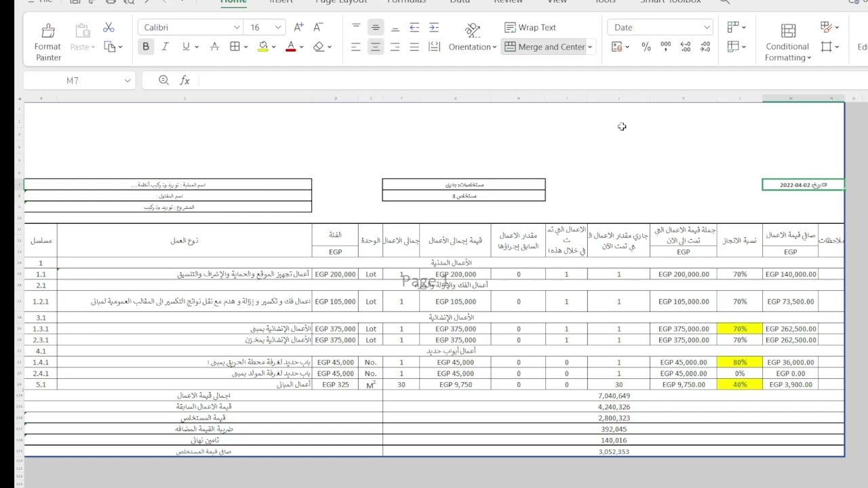868x488 pixels.
Task: Select cell EGP 73,500.00
Action: [x=790, y=302]
